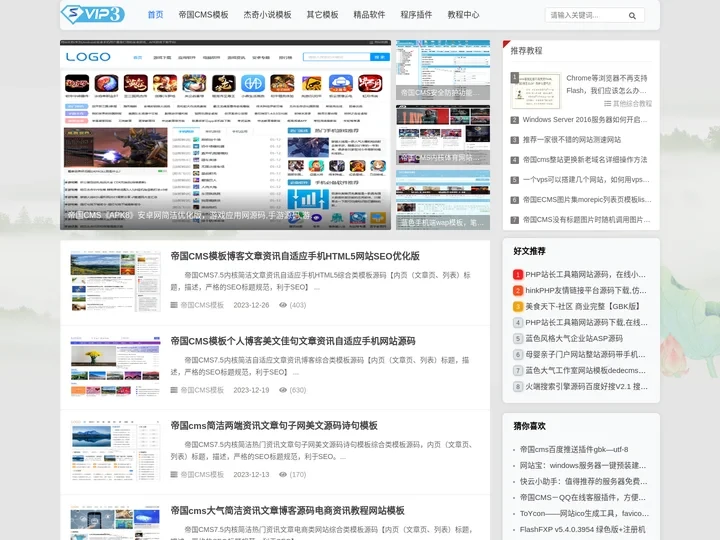The image size is (720, 540).
Task: Open the 蓝色手机端wap模板 thumbnail
Action: [x=443, y=200]
